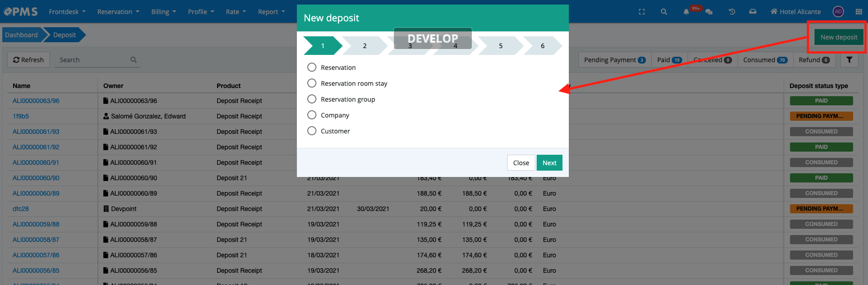The height and width of the screenshot is (285, 868).
Task: Open the chat messages icon
Action: point(709,12)
